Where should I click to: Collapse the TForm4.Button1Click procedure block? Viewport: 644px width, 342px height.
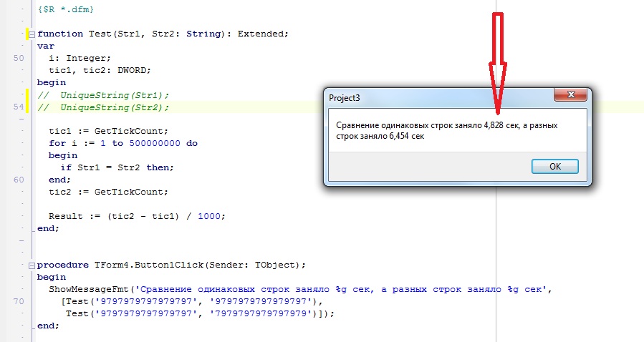tap(32, 265)
